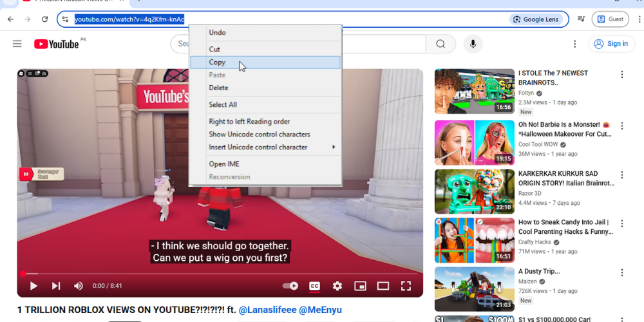Choose Select All in context menu

click(x=265, y=105)
